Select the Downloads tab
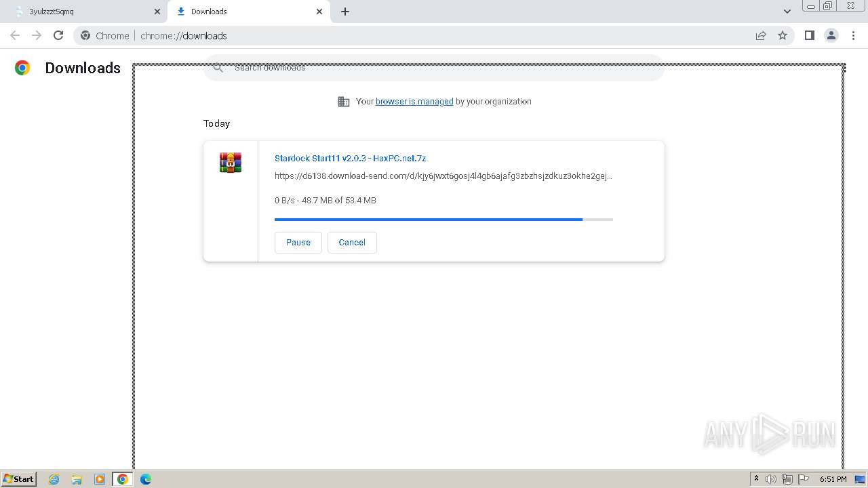The image size is (868, 488). 249,12
